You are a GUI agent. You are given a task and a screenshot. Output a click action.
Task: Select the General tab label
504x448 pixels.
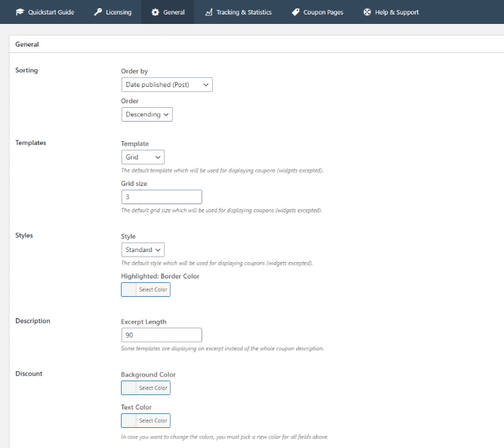(x=174, y=12)
